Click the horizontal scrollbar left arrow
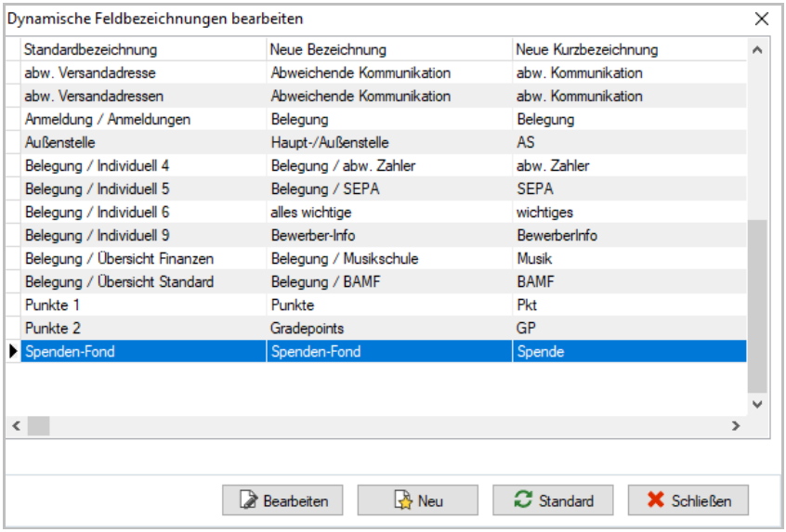 pos(16,426)
